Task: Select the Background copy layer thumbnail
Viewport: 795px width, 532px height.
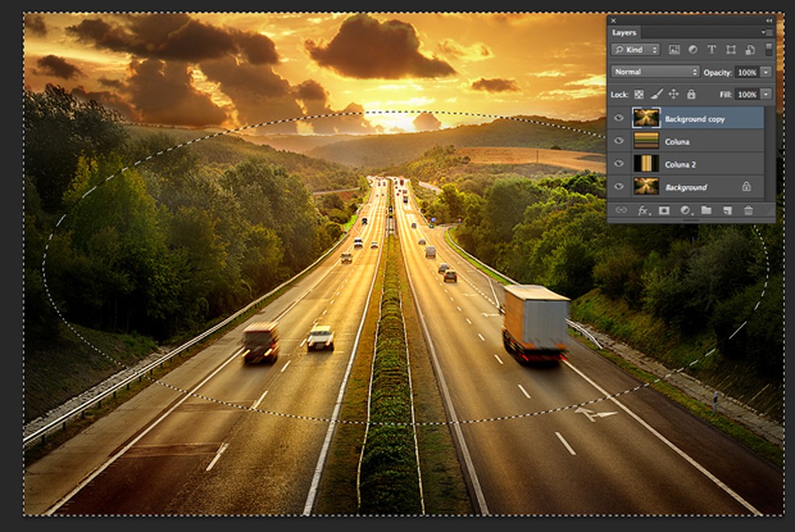Action: pyautogui.click(x=646, y=118)
